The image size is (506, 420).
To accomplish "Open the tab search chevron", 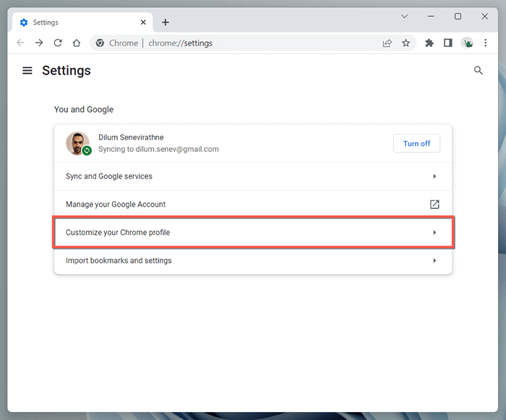I will tap(404, 16).
